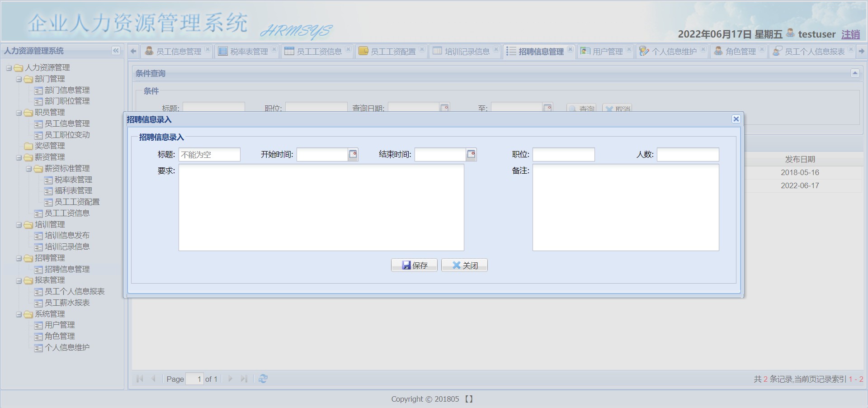Close the 培训记录信息 tab

tap(496, 49)
